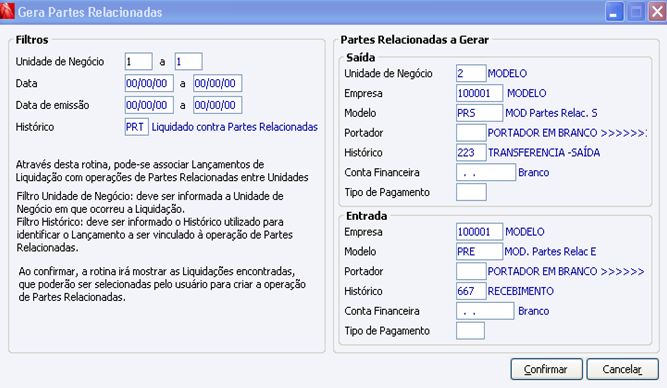Click the 'Filtros' group heading

click(32, 40)
